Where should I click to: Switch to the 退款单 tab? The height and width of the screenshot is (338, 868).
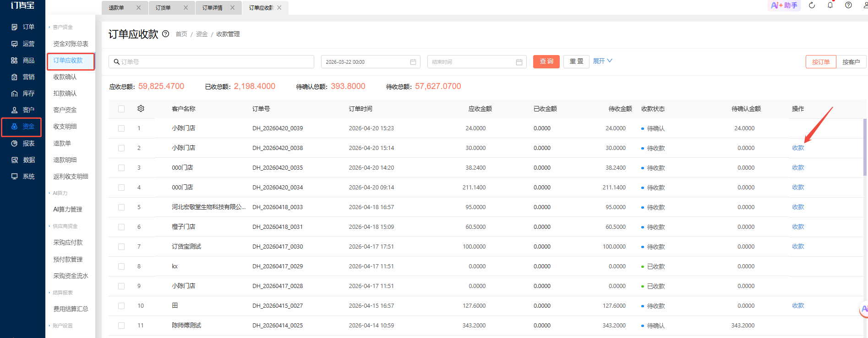pyautogui.click(x=116, y=8)
